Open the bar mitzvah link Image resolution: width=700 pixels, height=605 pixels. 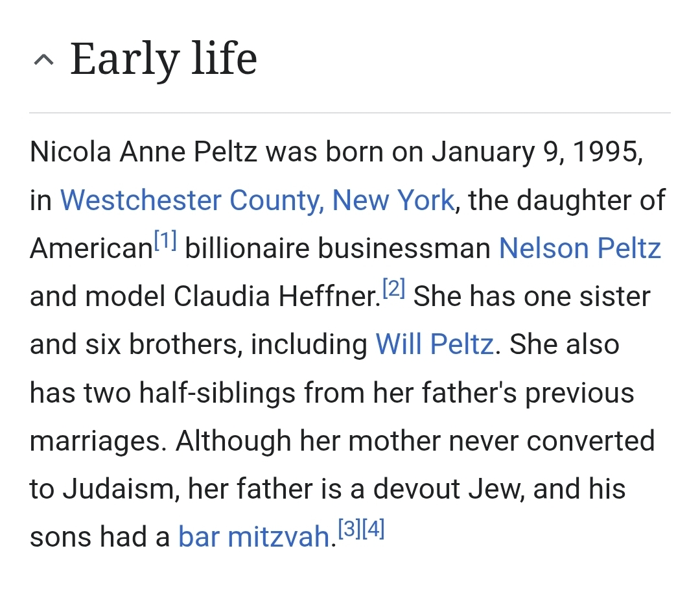pos(254,537)
